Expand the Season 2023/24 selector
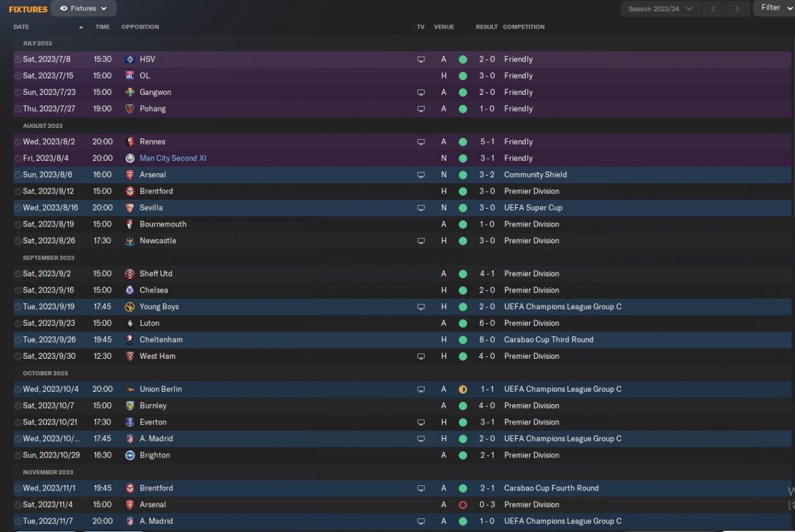The image size is (795, 532). (x=660, y=9)
